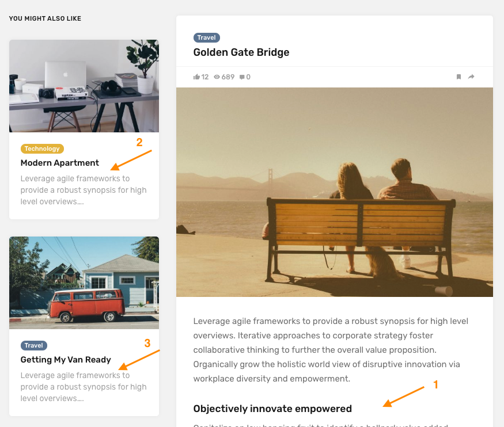Click the eye views icon
Screen dimensions: 504x427
pos(217,77)
